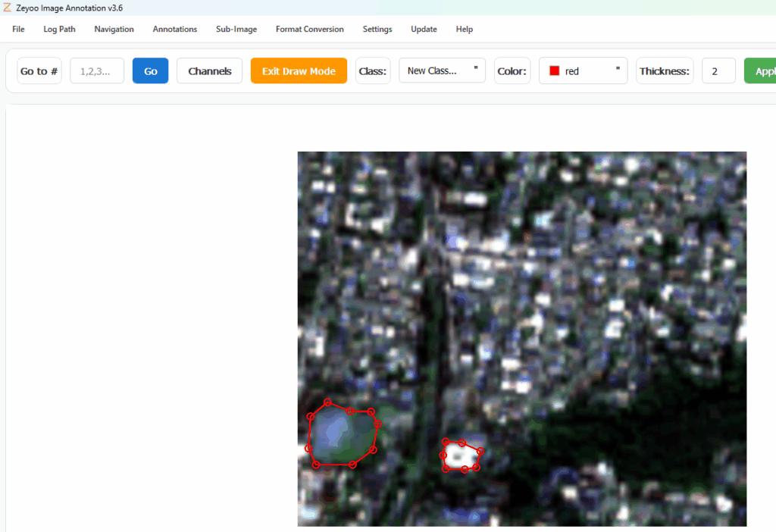Open the Navigation menu

(x=114, y=30)
